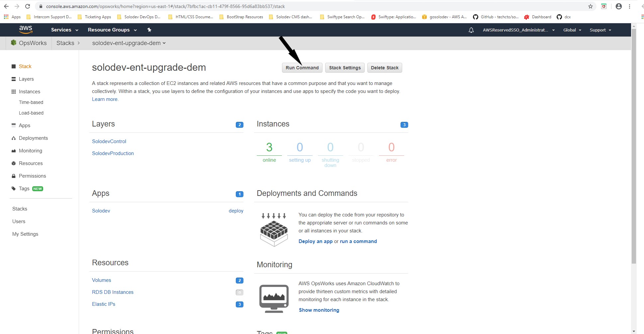Open the Learn more link
Viewport: 644px width, 334px height.
tap(105, 99)
